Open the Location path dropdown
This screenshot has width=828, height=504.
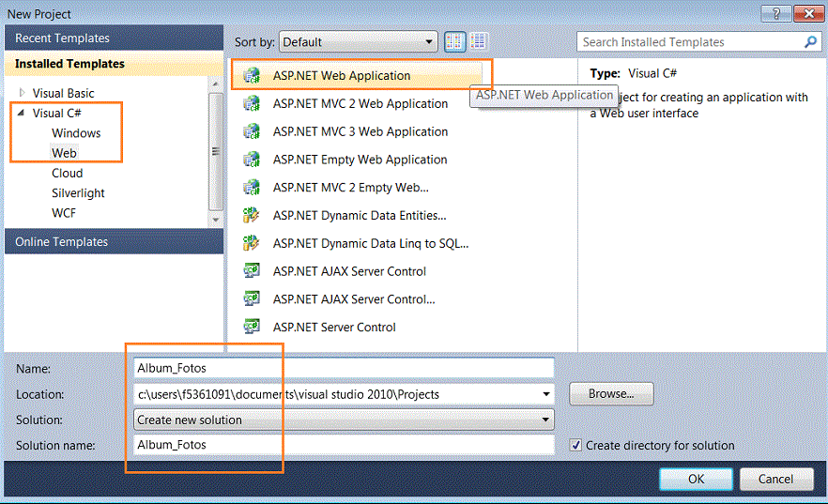pyautogui.click(x=546, y=394)
